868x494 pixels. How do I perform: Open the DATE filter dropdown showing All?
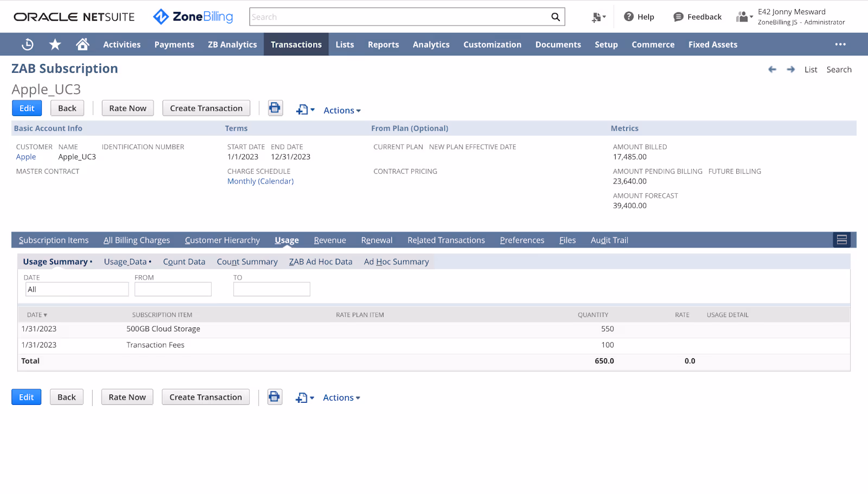pos(77,289)
